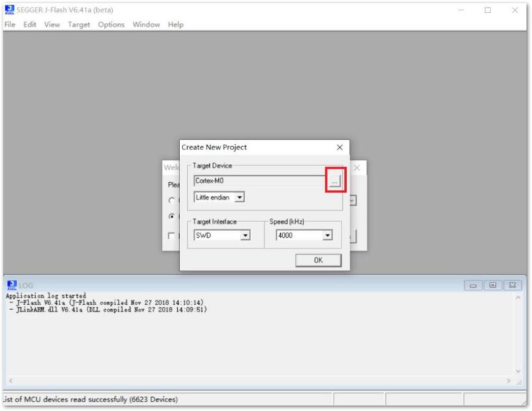Minimize the LOG panel
Viewport: 532px width, 411px height.
coord(473,285)
